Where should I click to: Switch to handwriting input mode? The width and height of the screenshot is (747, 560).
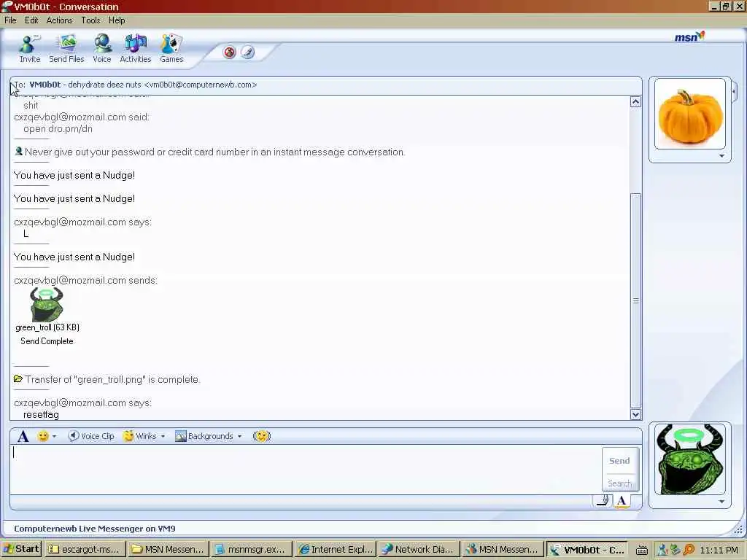point(603,500)
